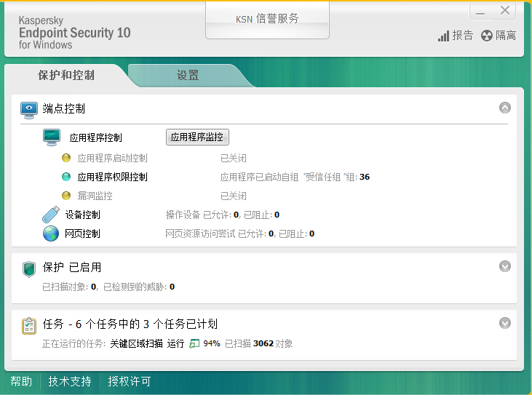The image size is (532, 395).
Task: Click the 受信任组 count 36 status text
Action: point(295,177)
